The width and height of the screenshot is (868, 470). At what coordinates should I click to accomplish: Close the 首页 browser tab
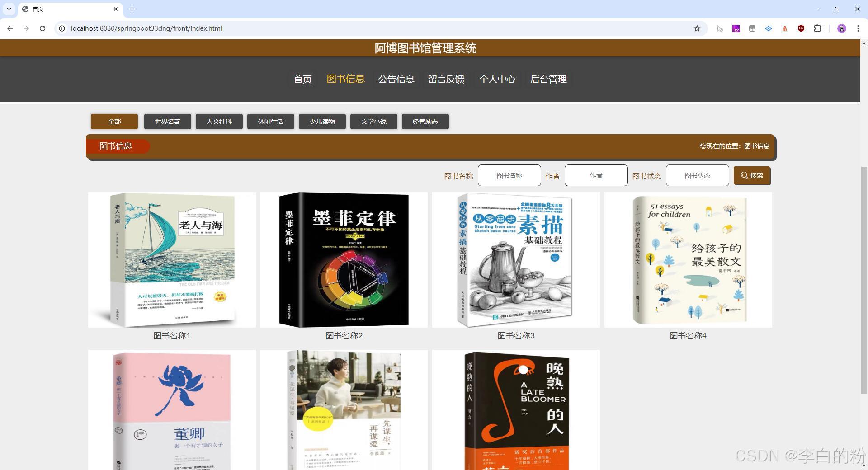[x=116, y=9]
